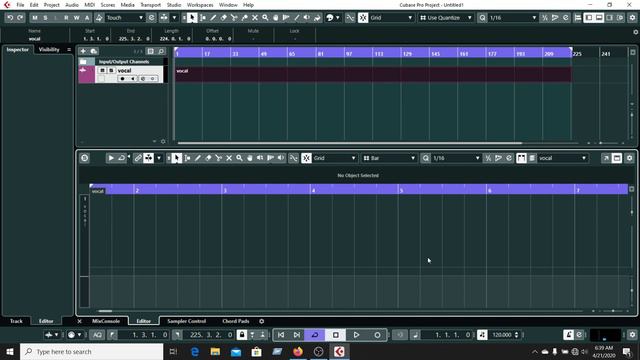Select the Line tool in the main toolbar
The image size is (640, 360).
(x=296, y=18)
